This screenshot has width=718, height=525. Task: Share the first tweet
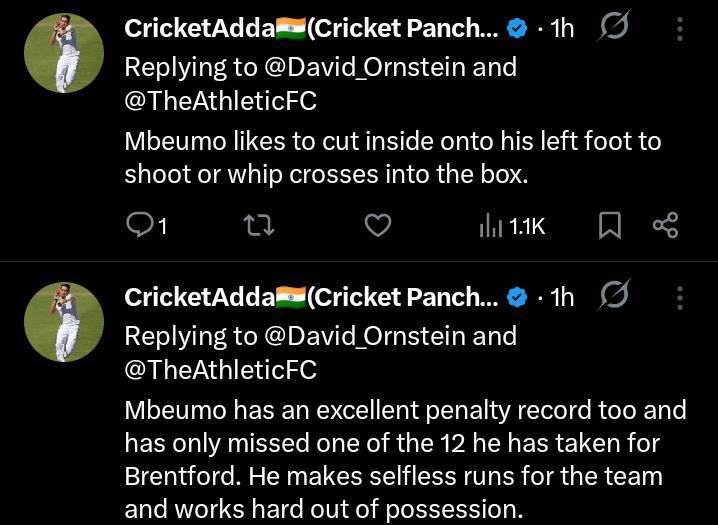click(665, 226)
